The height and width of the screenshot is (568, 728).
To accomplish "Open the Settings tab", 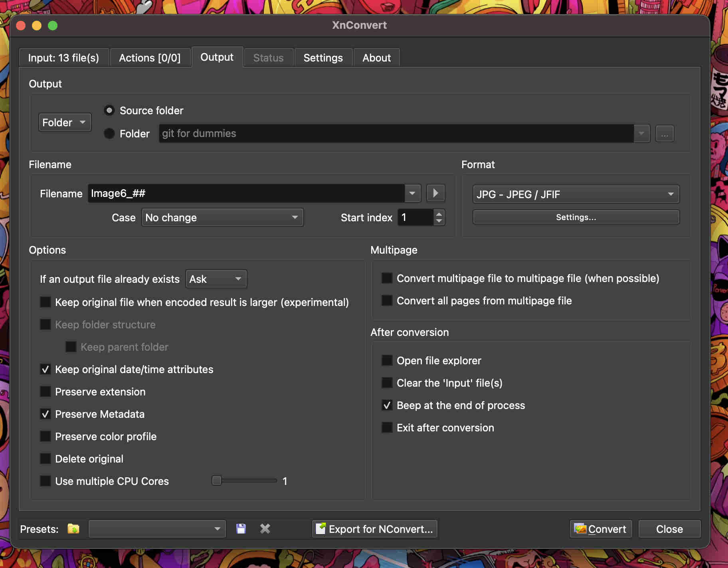I will click(323, 58).
